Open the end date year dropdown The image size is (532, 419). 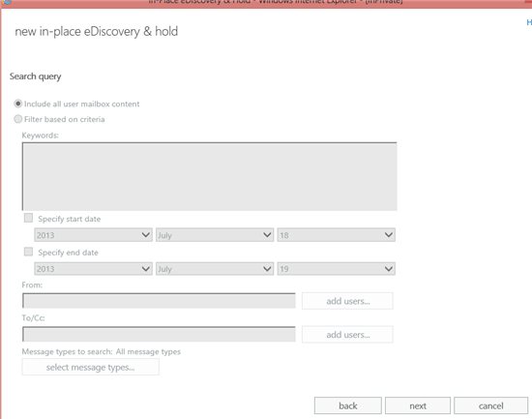(93, 269)
